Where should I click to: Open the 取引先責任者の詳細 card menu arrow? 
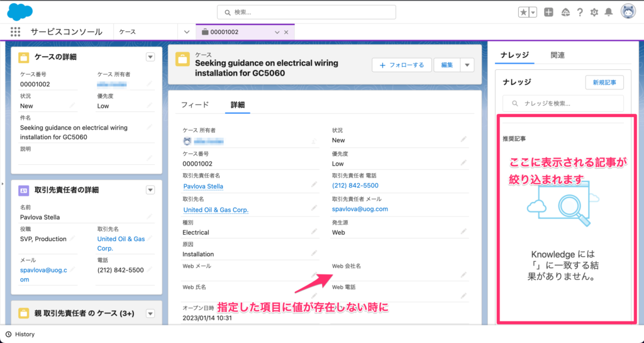click(x=150, y=190)
